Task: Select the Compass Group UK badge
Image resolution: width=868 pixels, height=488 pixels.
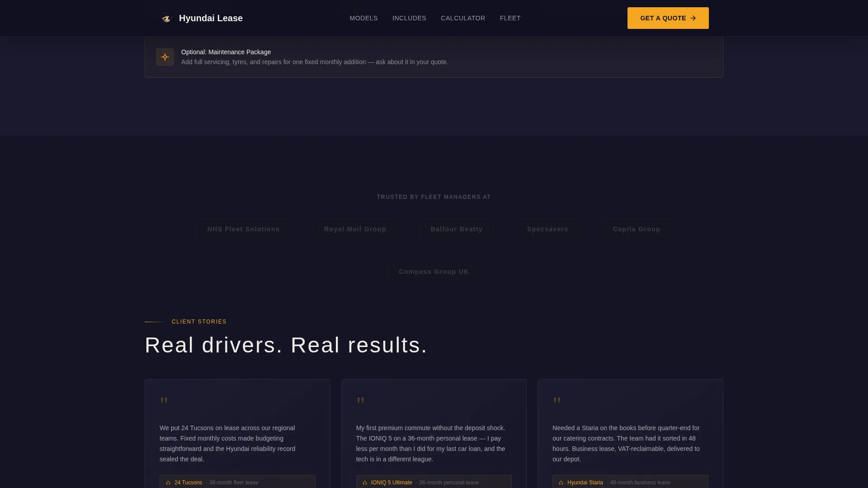Action: 434,272
